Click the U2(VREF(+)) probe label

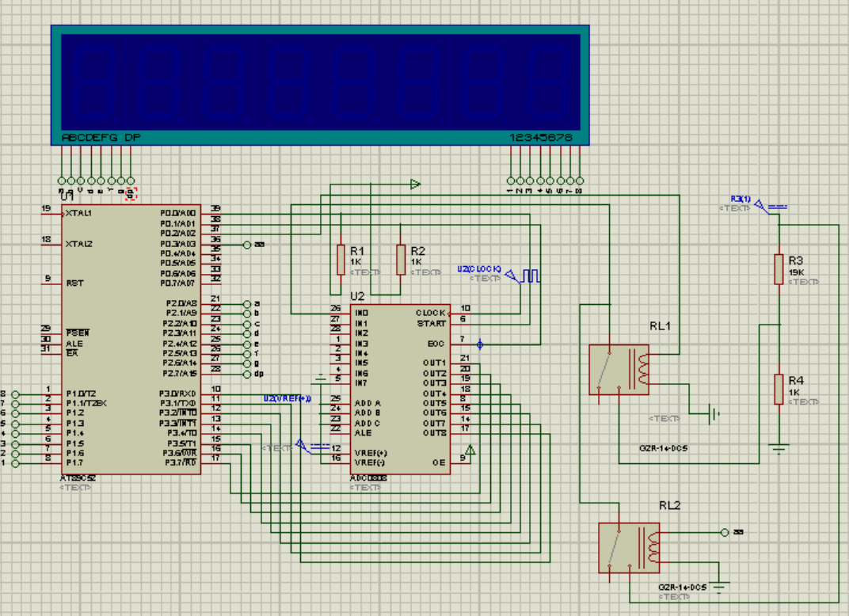point(287,398)
